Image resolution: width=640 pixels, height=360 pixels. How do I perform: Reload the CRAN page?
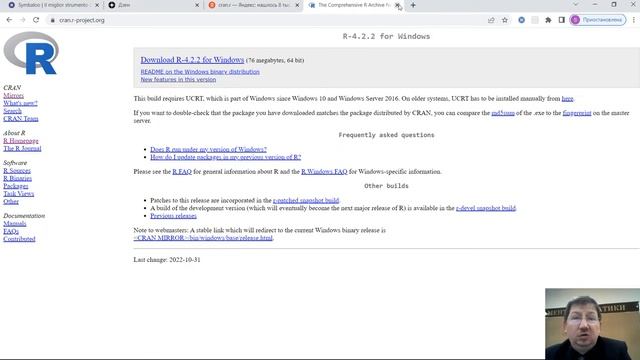[x=36, y=20]
